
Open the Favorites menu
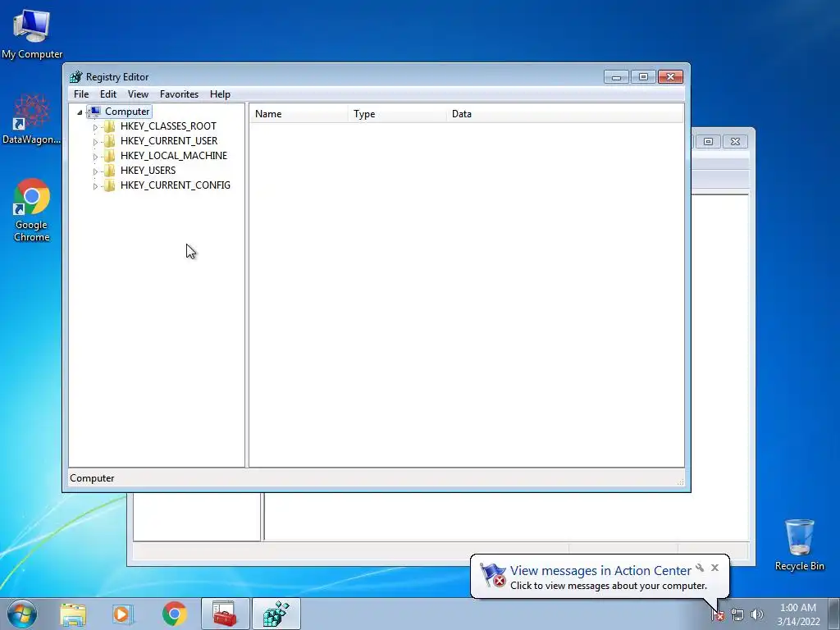tap(179, 94)
